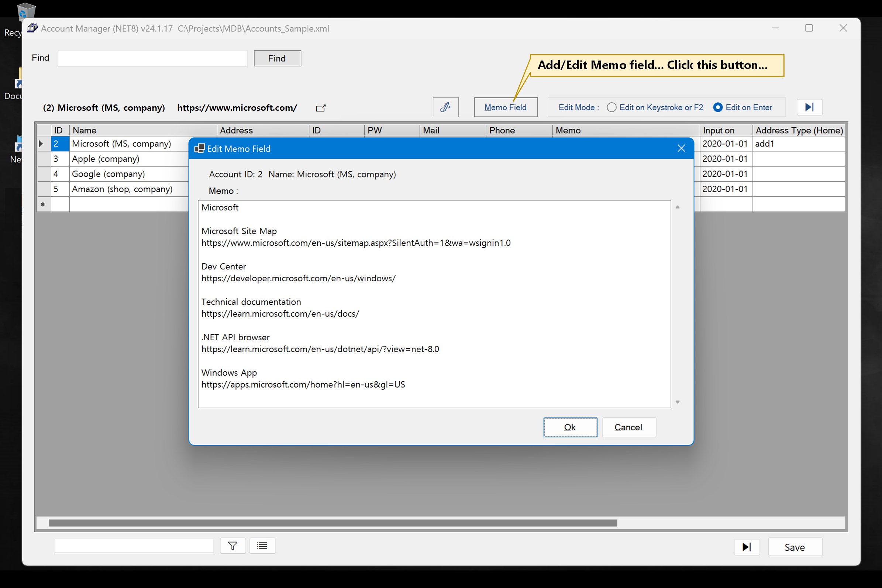This screenshot has width=882, height=588.
Task: Click Cancel in the Edit Memo Field dialog
Action: pyautogui.click(x=628, y=427)
